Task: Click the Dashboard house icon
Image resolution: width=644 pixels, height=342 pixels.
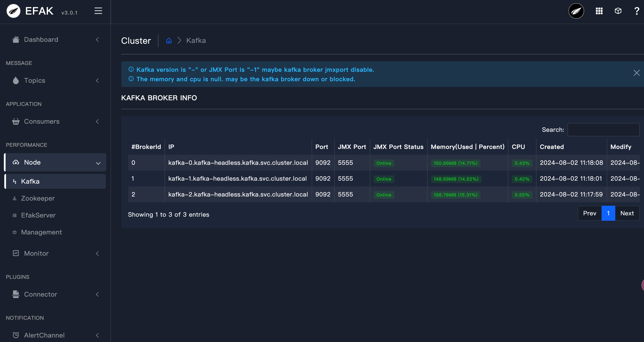Action: pyautogui.click(x=16, y=39)
